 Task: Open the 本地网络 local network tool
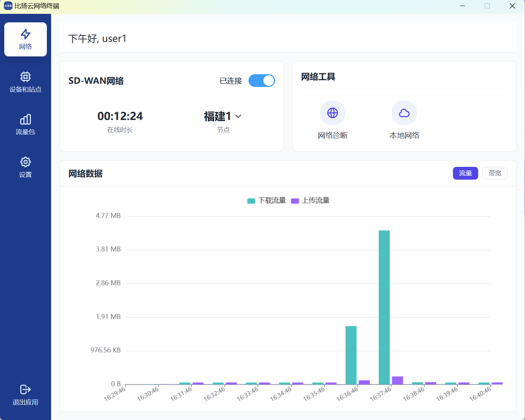point(404,113)
